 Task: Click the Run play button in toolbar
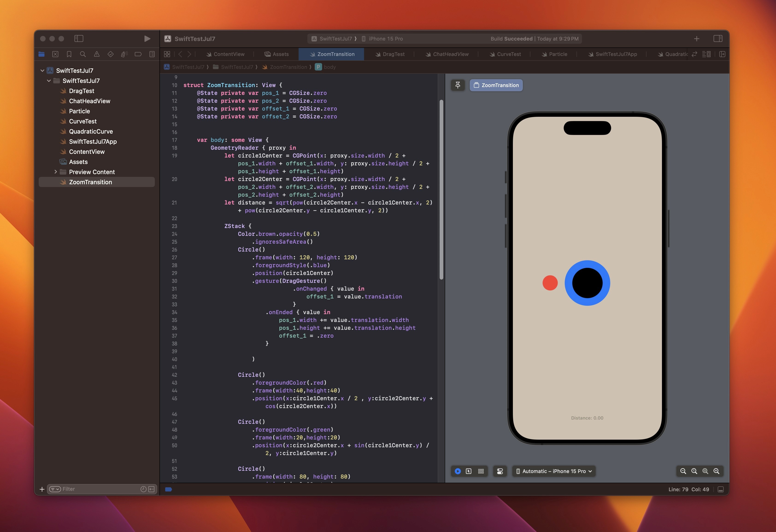click(x=147, y=39)
